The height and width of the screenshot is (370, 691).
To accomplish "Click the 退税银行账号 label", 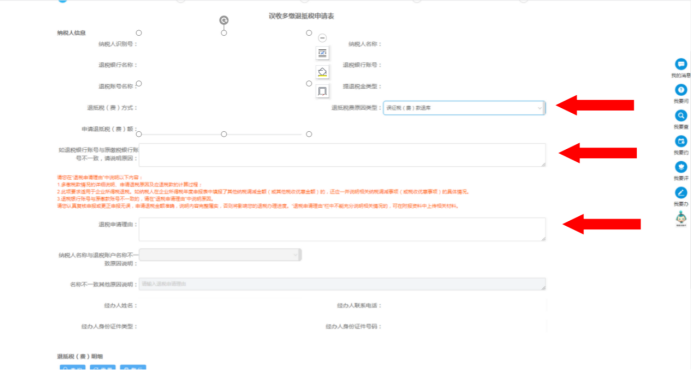I will point(362,65).
